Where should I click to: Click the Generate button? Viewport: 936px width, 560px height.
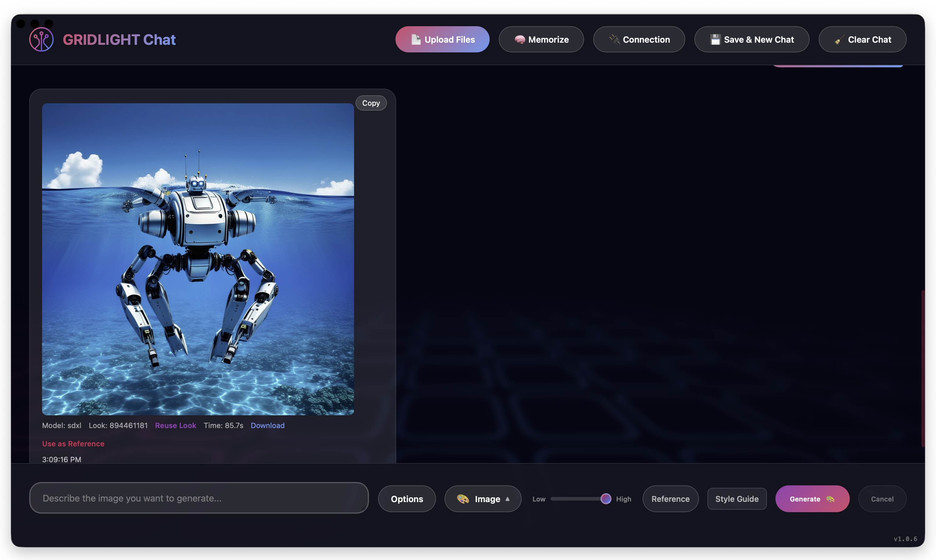tap(812, 498)
